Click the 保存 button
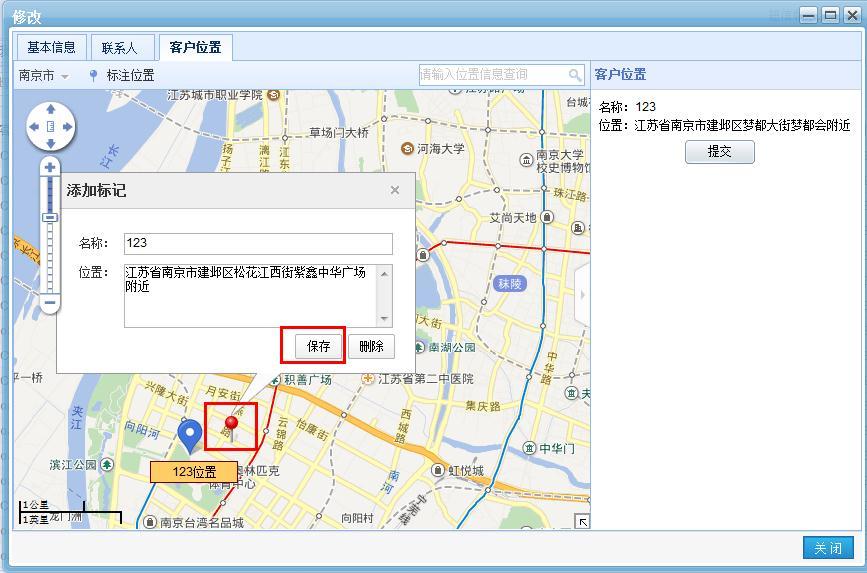 319,346
